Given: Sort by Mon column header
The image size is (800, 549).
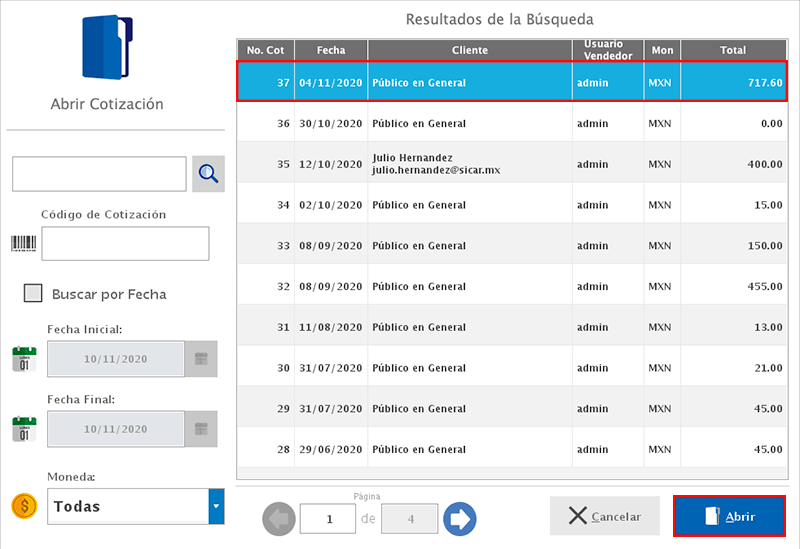Looking at the screenshot, I should pos(662,50).
